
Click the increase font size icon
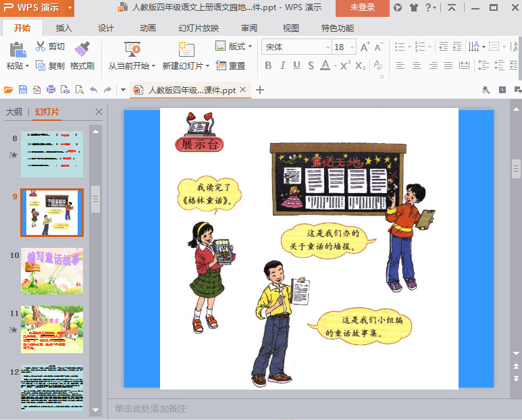tap(365, 47)
